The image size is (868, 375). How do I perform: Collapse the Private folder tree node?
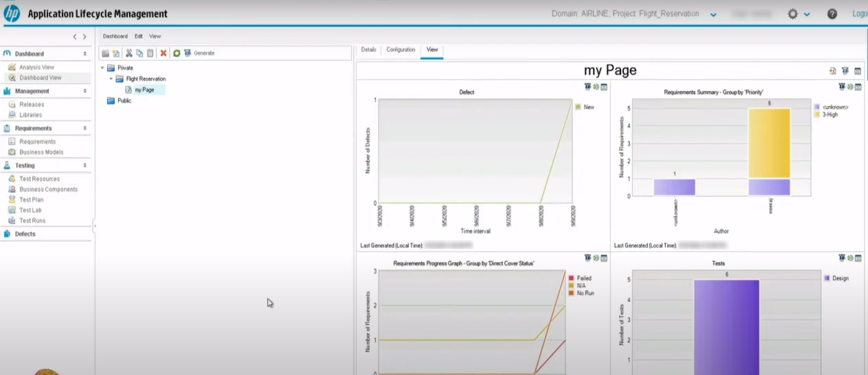(103, 68)
